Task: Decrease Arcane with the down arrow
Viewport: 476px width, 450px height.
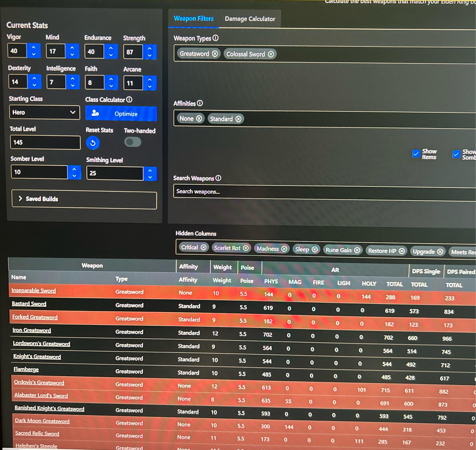Action: pos(150,86)
